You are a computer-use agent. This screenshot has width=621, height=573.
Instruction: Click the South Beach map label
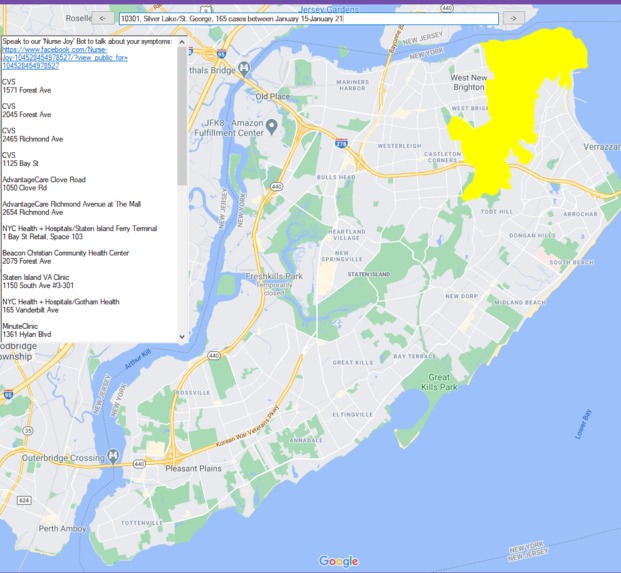click(x=571, y=262)
